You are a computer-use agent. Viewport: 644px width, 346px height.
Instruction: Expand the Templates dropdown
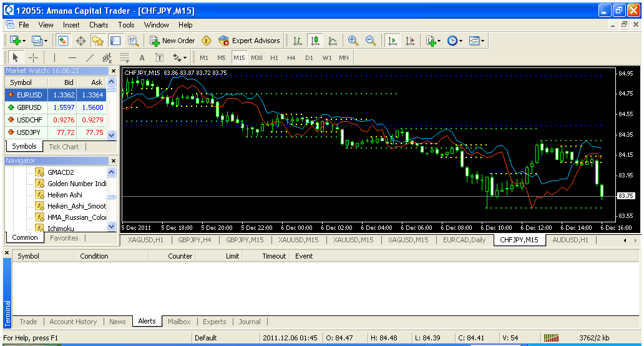coord(477,41)
